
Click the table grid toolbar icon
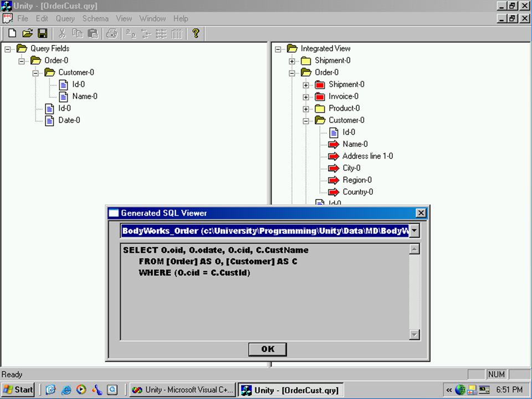(176, 33)
